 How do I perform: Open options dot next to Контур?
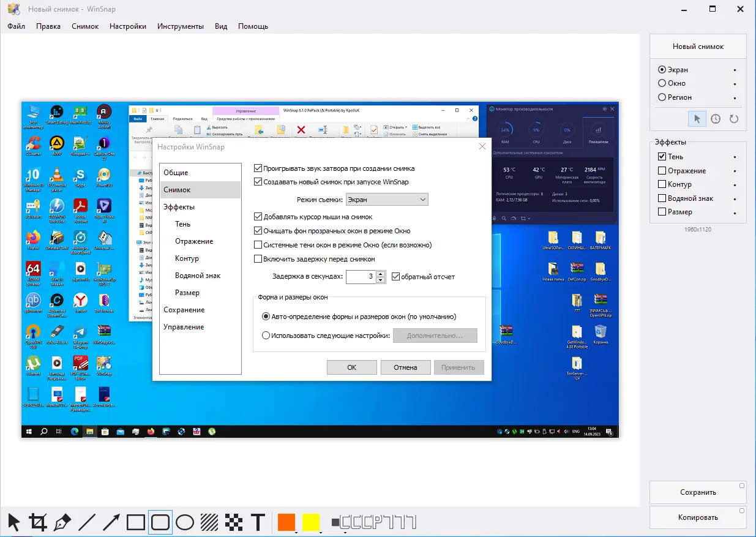pyautogui.click(x=735, y=185)
